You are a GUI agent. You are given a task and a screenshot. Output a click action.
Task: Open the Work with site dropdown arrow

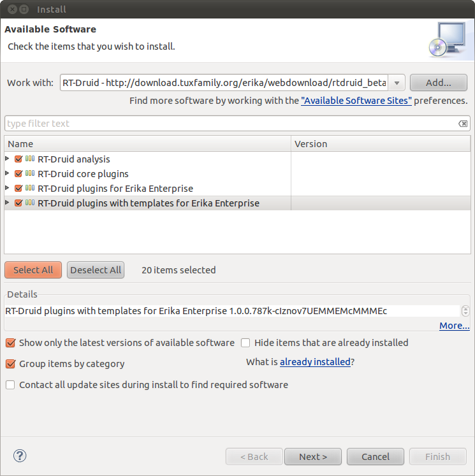point(397,83)
